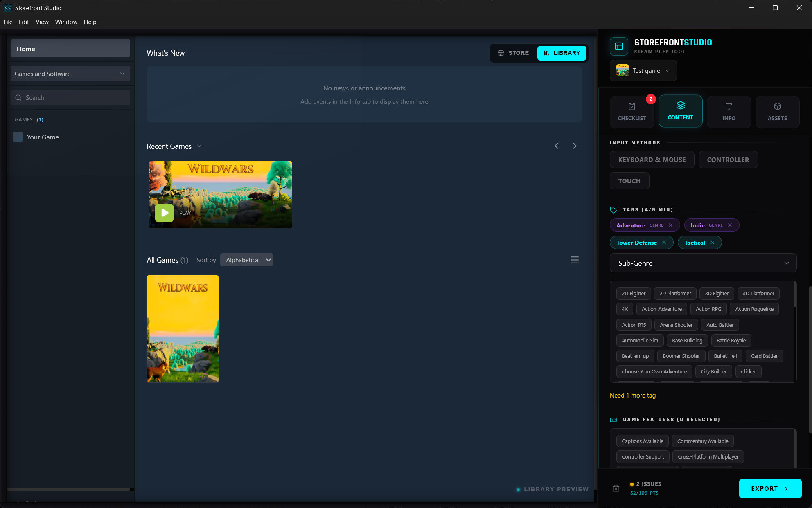812x508 pixels.
Task: Add the Base Building tag
Action: click(x=687, y=341)
